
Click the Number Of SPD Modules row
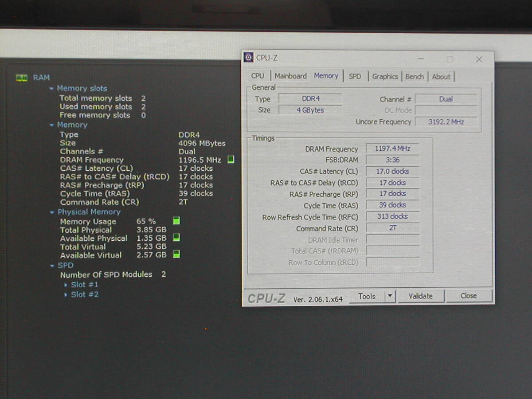pos(113,274)
